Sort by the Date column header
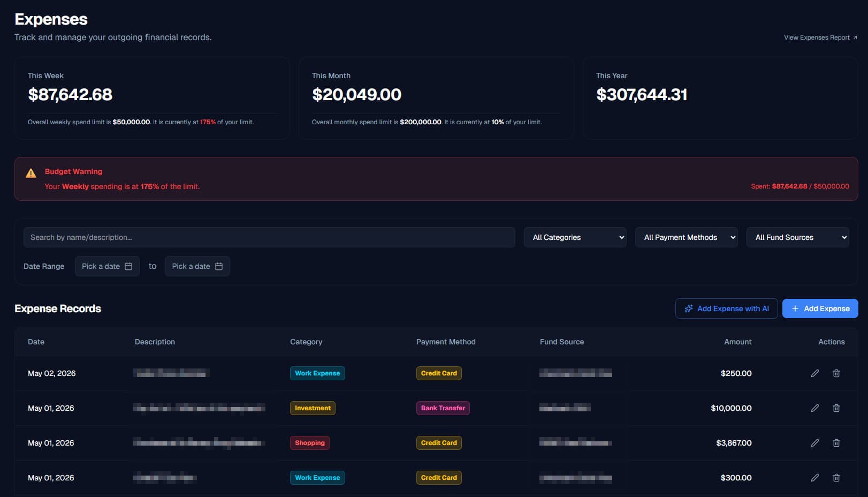 [36, 342]
